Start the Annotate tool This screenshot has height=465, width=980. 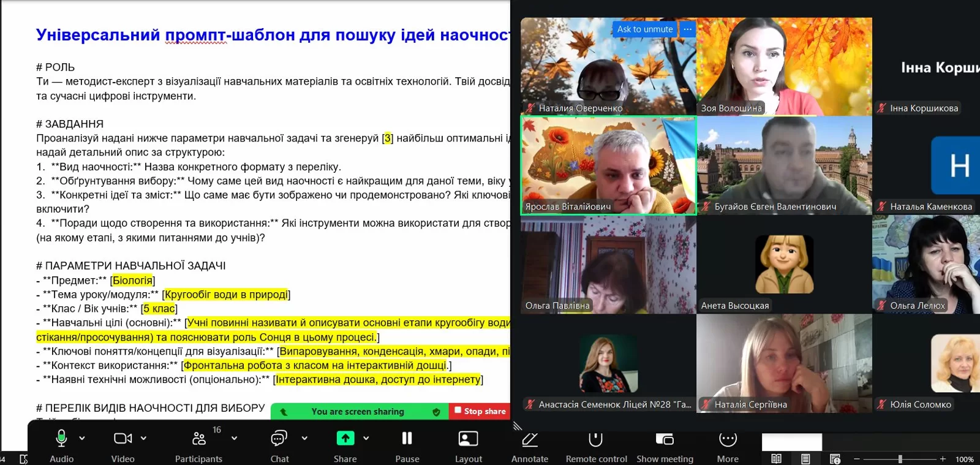click(x=530, y=444)
